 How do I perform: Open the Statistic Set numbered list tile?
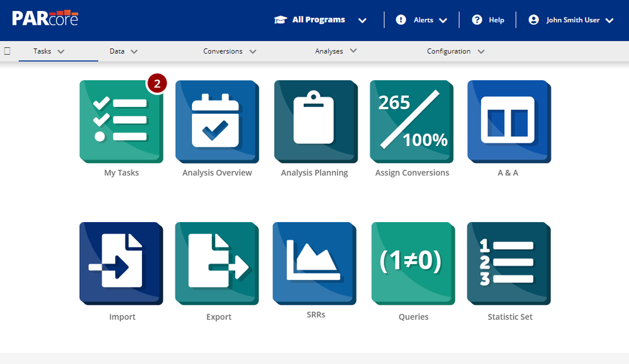click(x=509, y=263)
